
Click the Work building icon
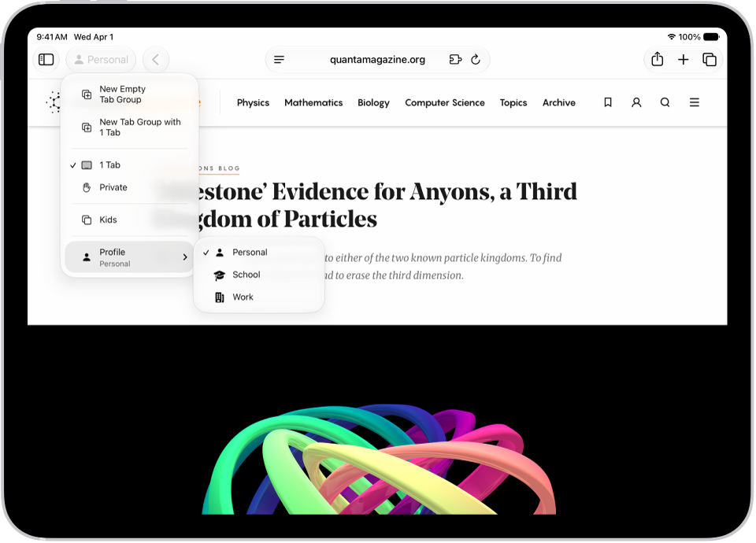220,297
